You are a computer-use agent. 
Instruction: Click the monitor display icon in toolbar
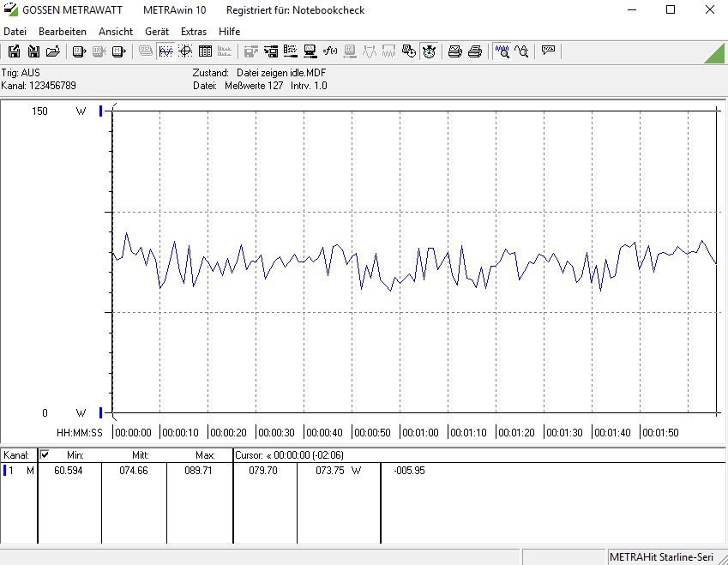click(310, 51)
